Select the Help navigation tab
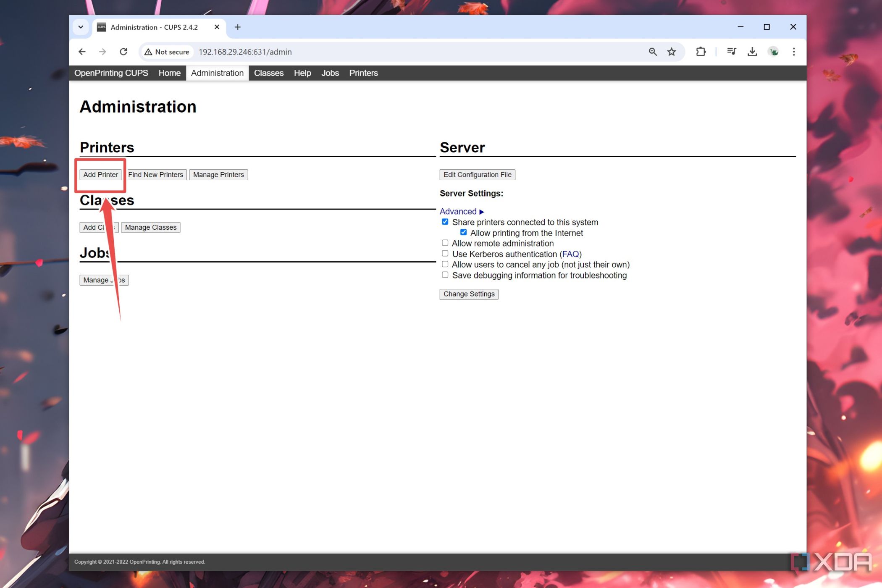This screenshot has width=882, height=588. point(302,73)
